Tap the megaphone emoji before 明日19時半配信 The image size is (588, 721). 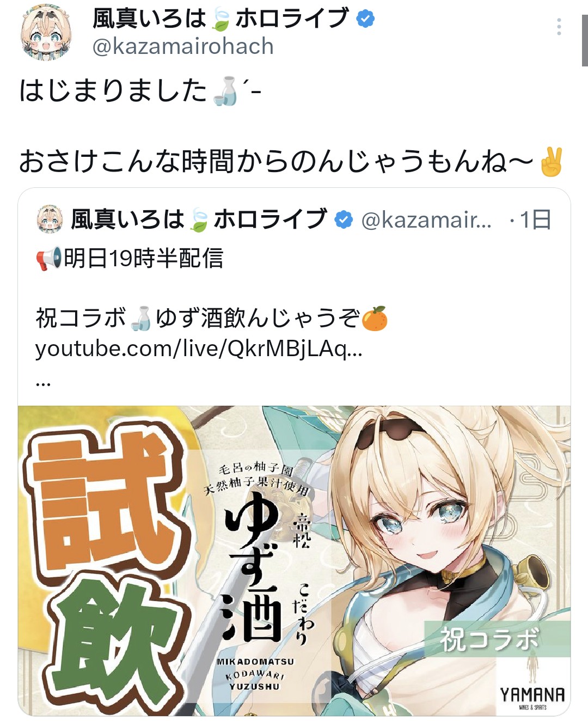click(49, 259)
